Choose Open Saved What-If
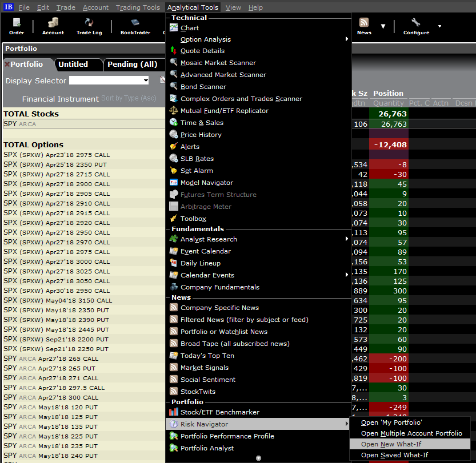This screenshot has height=463, width=476. pyautogui.click(x=410, y=455)
